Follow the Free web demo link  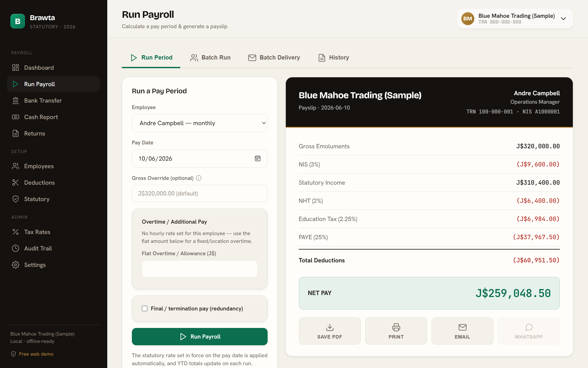tap(36, 354)
